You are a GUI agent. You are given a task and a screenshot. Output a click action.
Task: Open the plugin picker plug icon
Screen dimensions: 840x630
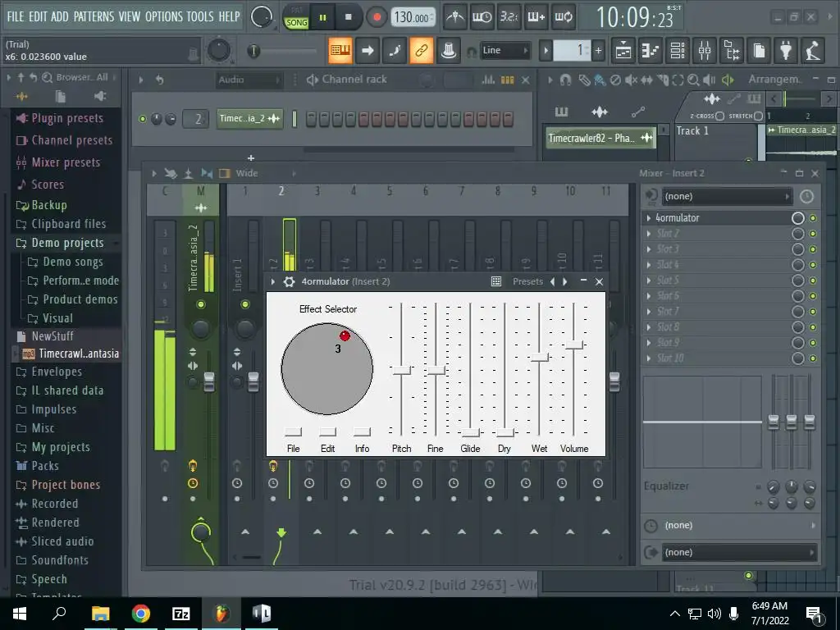786,50
